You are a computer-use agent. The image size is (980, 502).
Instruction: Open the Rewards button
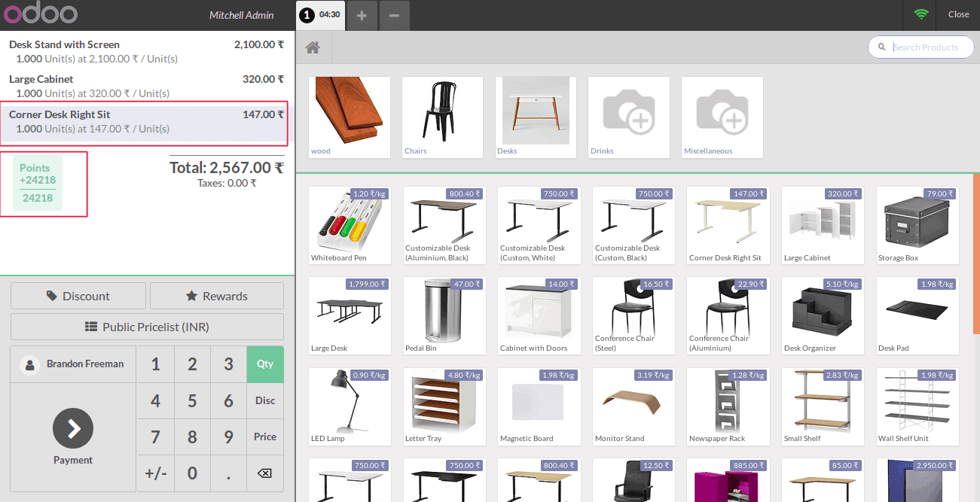click(217, 296)
